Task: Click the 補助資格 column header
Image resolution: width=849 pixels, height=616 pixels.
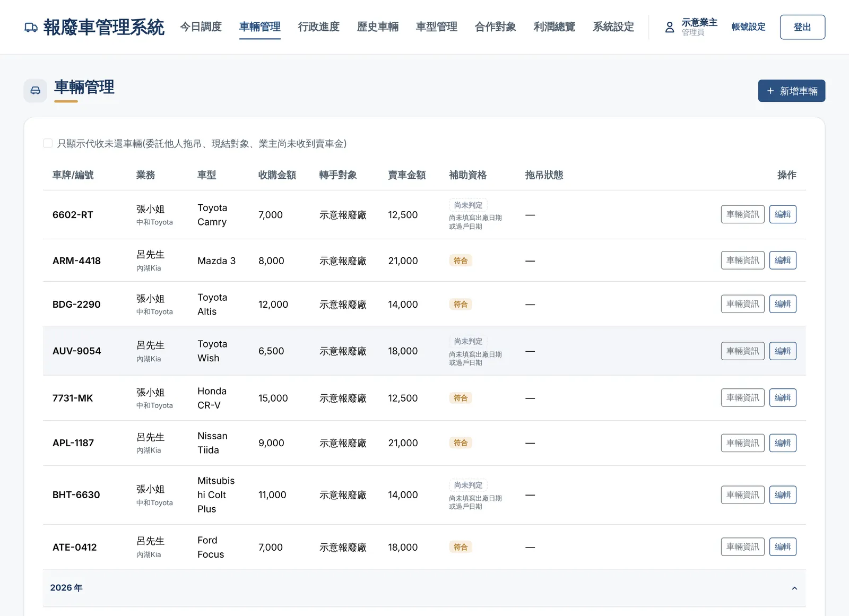Action: (x=467, y=175)
